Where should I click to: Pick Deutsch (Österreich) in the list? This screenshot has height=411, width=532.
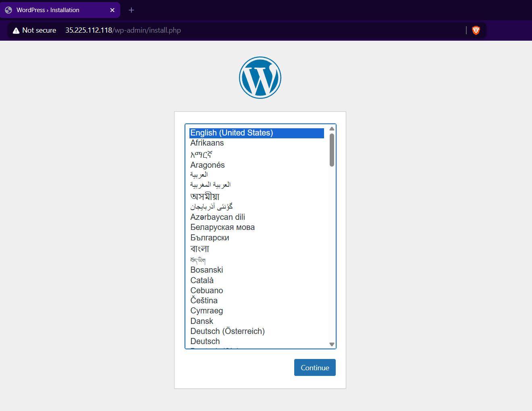(227, 331)
